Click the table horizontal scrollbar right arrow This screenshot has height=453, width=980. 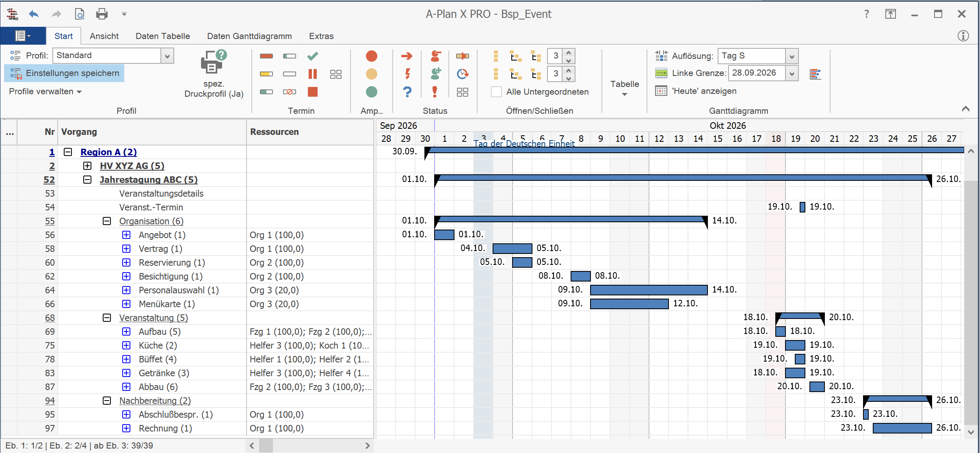point(367,446)
